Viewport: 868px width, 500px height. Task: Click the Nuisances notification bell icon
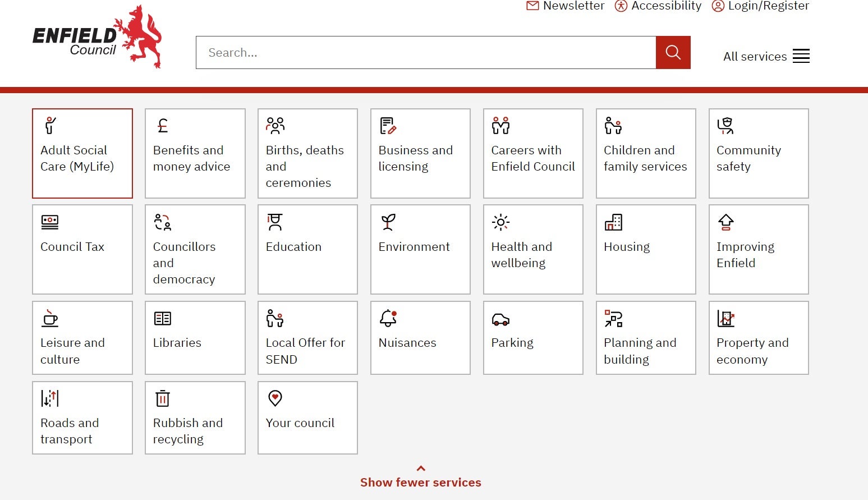coord(388,318)
